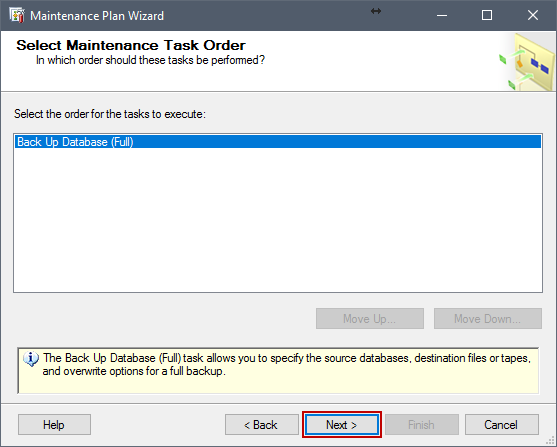
Task: Click the Move Up... button
Action: pos(370,318)
